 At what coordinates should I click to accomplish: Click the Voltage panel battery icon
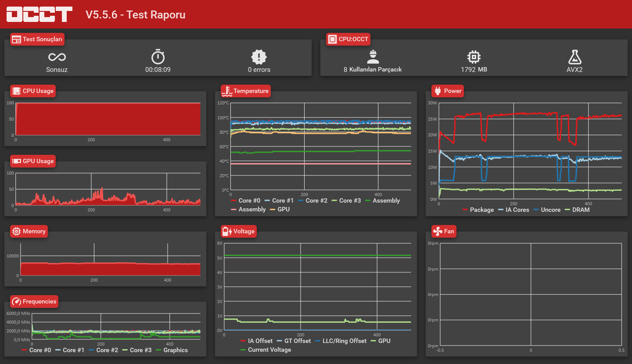[227, 231]
